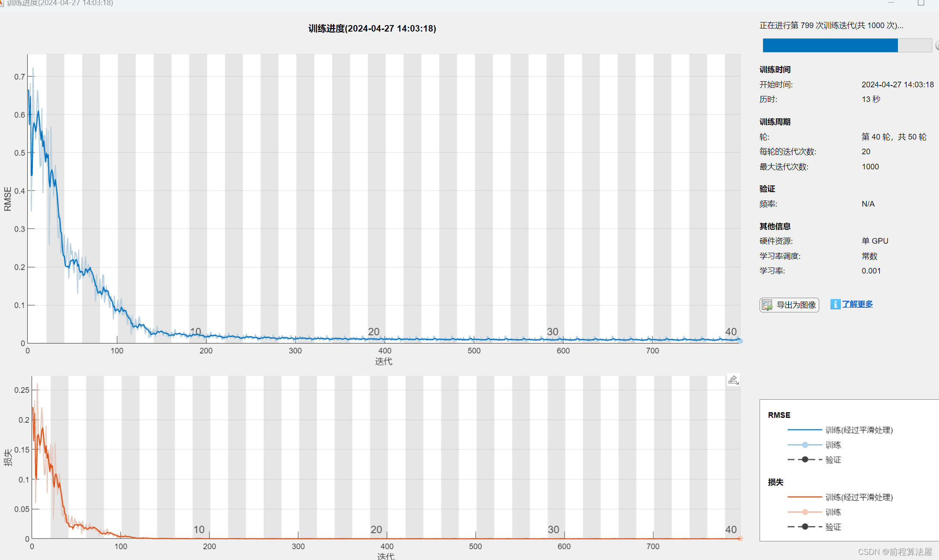The width and height of the screenshot is (939, 560).
Task: Click epoch marker 10 in the loss plot
Action: coord(199,529)
